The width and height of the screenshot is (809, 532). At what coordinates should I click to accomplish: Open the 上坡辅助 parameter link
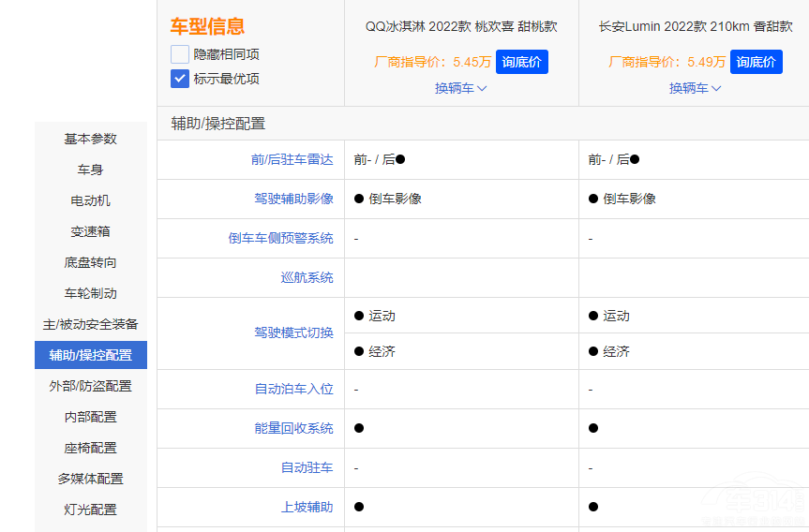(x=307, y=507)
